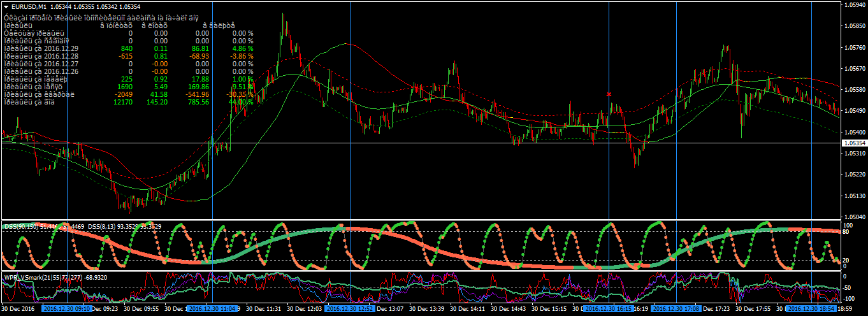This screenshot has height=316, width=868.
Task: Click the 4.86 % profit percentage
Action: pos(243,48)
